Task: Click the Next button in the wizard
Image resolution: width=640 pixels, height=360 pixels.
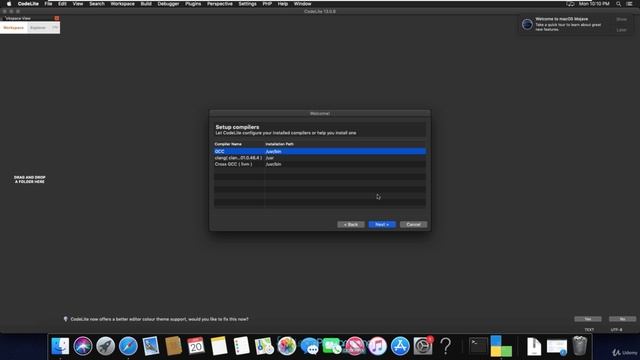Action: click(x=382, y=224)
